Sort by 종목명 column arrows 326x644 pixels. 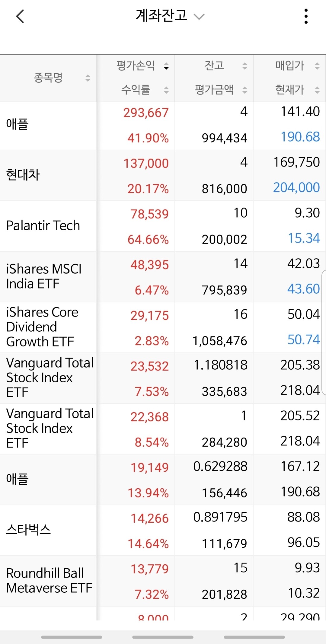click(88, 78)
